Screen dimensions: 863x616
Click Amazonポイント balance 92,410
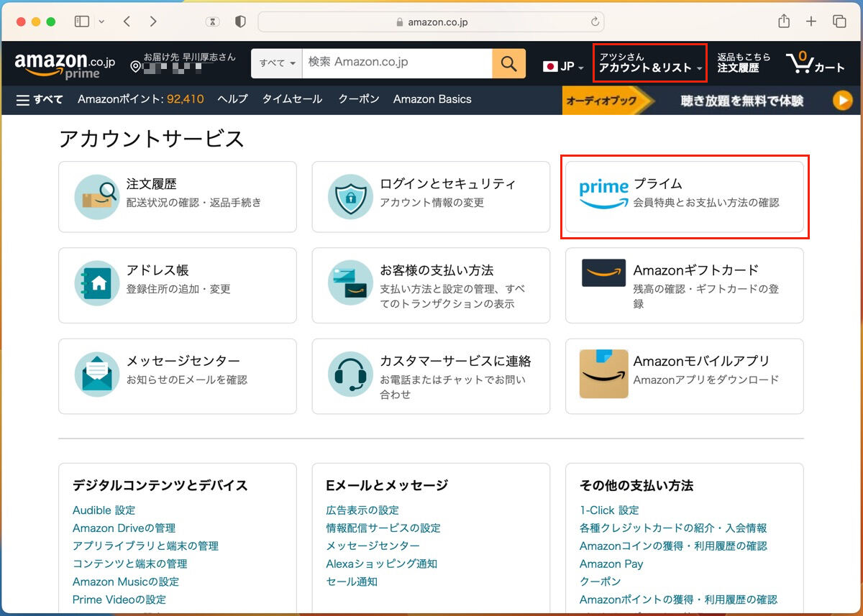[141, 99]
